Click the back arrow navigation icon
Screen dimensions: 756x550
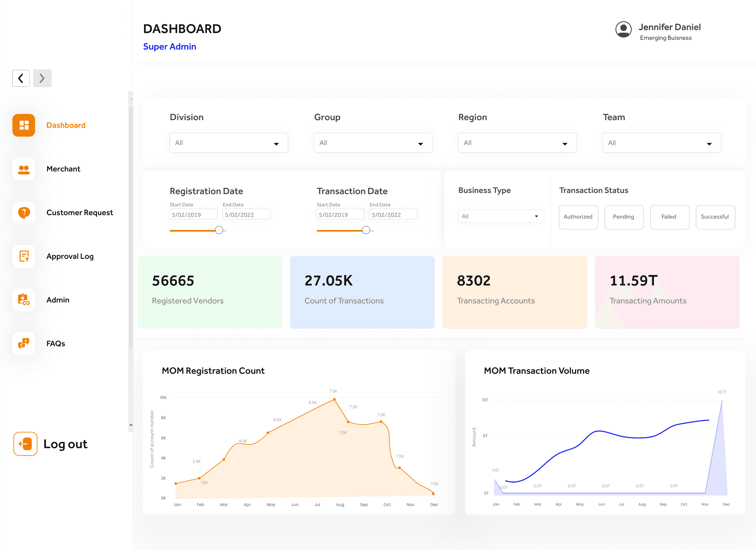click(21, 78)
